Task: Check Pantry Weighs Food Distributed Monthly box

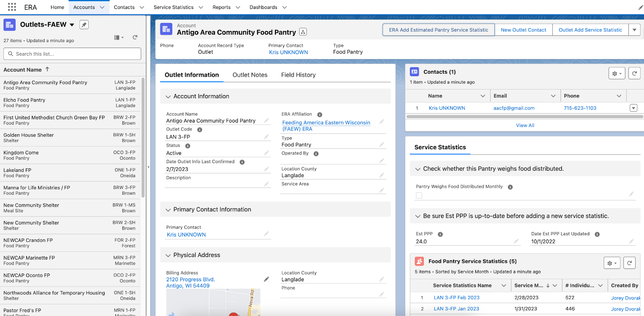Action: click(x=419, y=195)
